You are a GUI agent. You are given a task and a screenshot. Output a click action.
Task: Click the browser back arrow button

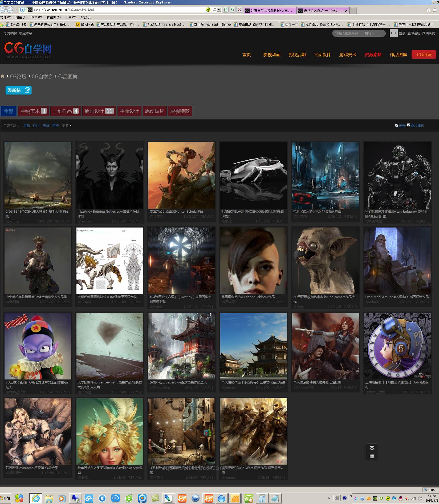pos(2,10)
